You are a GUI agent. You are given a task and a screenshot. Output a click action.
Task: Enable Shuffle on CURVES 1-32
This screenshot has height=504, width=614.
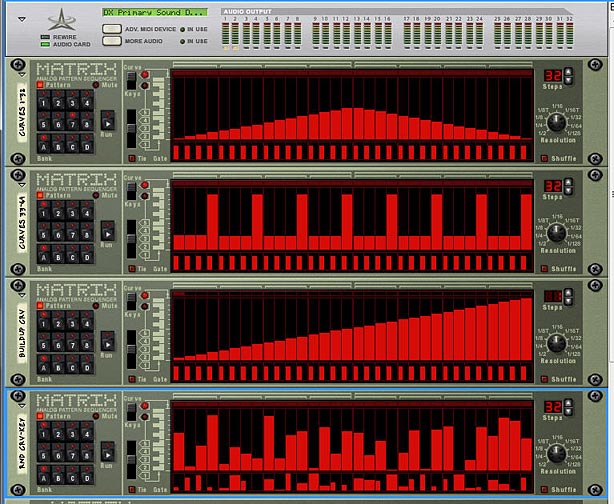click(x=544, y=158)
